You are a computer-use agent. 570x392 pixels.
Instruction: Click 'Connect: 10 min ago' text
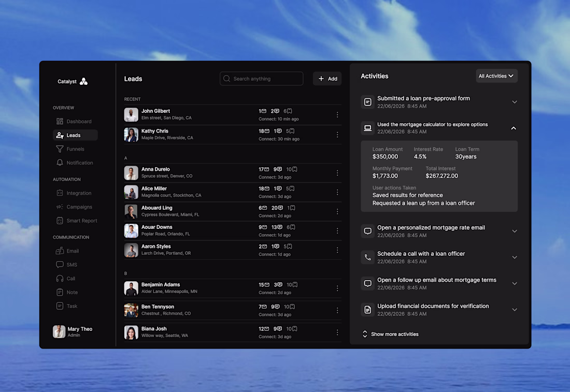(278, 119)
